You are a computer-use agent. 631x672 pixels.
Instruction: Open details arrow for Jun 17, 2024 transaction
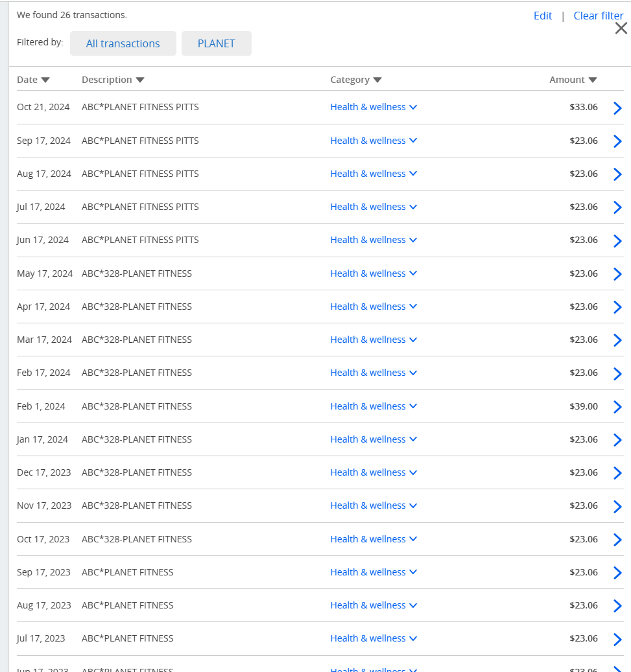pos(617,241)
